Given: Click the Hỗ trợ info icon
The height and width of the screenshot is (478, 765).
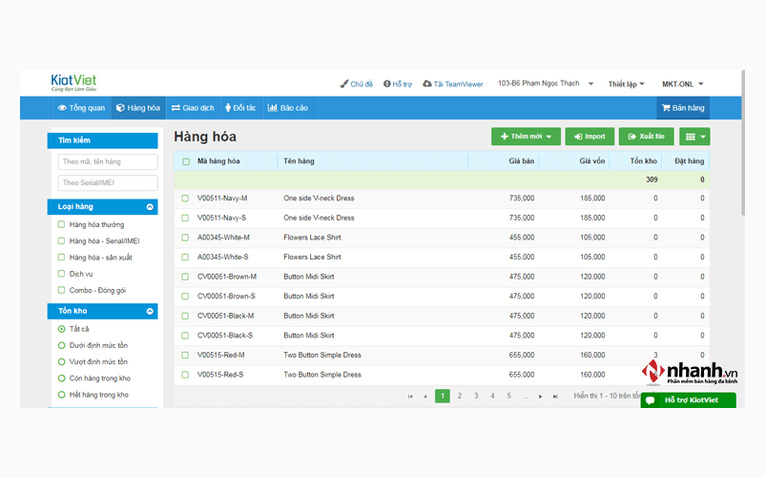Looking at the screenshot, I should click(387, 84).
